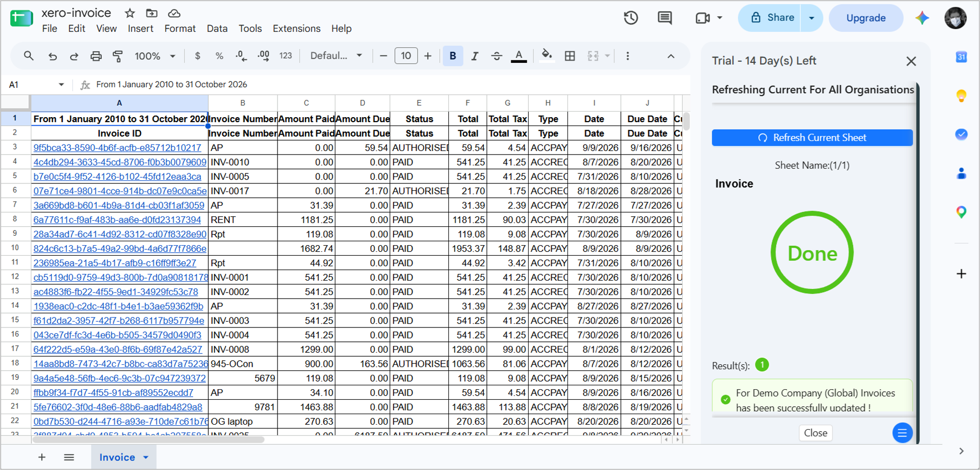980x470 pixels.
Task: Click the search menus magnifier icon
Action: [x=28, y=56]
